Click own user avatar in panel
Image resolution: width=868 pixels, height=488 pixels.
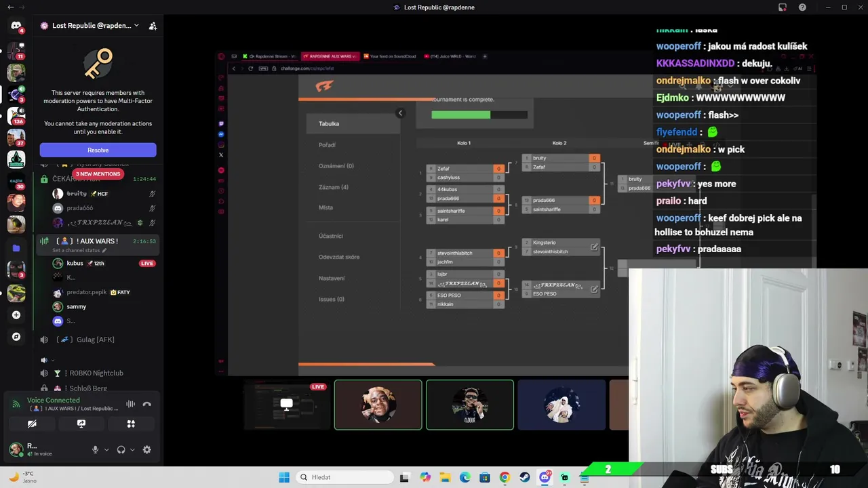(16, 449)
